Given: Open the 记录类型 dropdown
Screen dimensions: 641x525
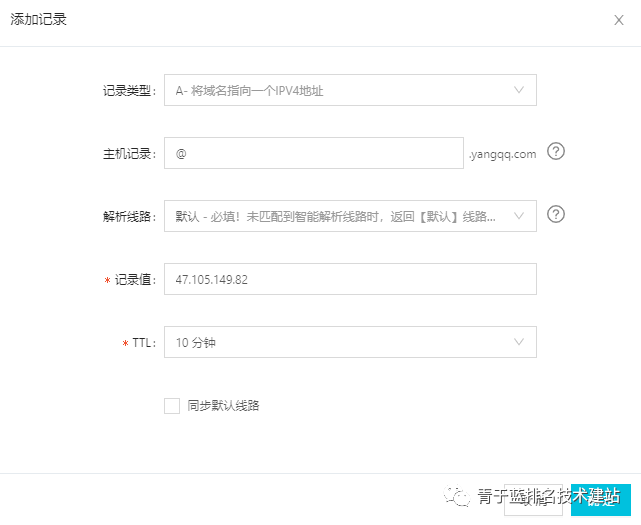Looking at the screenshot, I should (x=350, y=90).
